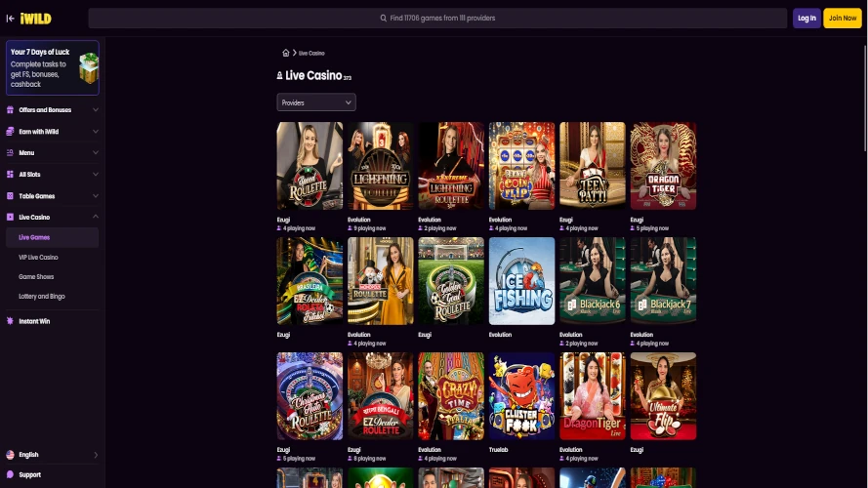Collapse the Live Casino chevron
This screenshot has height=488, width=868.
[96, 217]
